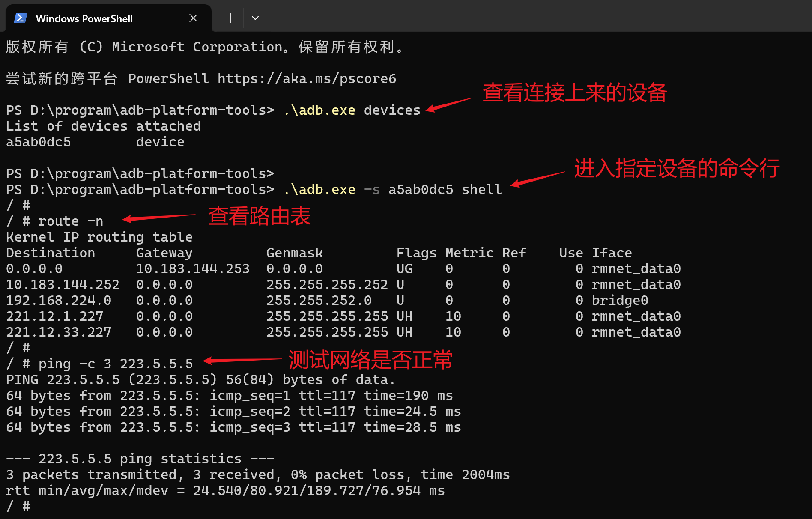This screenshot has width=812, height=519.
Task: Click the PowerShell icon in the tab
Action: (21, 18)
